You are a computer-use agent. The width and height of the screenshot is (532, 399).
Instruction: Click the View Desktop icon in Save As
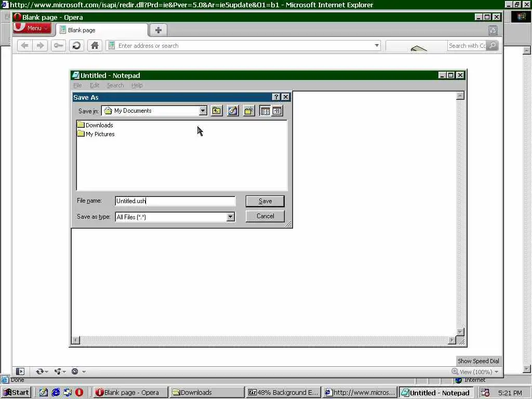tap(233, 111)
